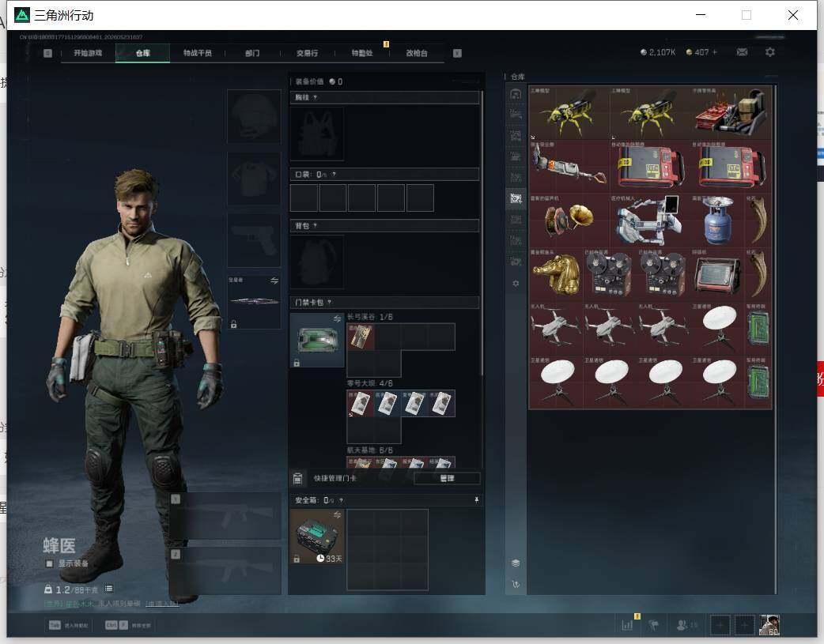This screenshot has width=824, height=644.
Task: Click the 胸挂 help question mark
Action: pyautogui.click(x=315, y=98)
